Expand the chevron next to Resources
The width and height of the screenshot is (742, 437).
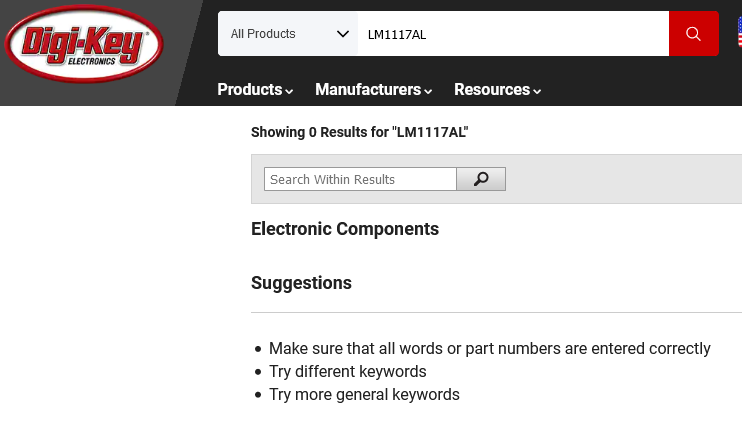coord(537,91)
